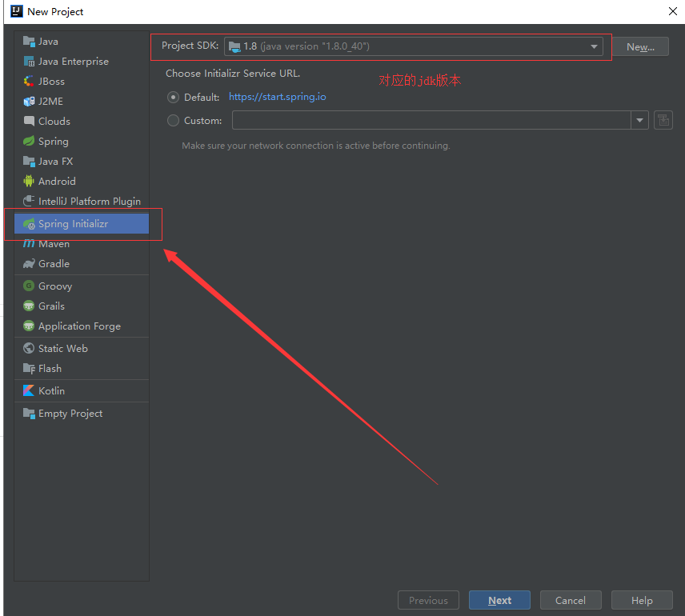Select the J2ME list entry
This screenshot has width=685, height=616.
click(82, 102)
